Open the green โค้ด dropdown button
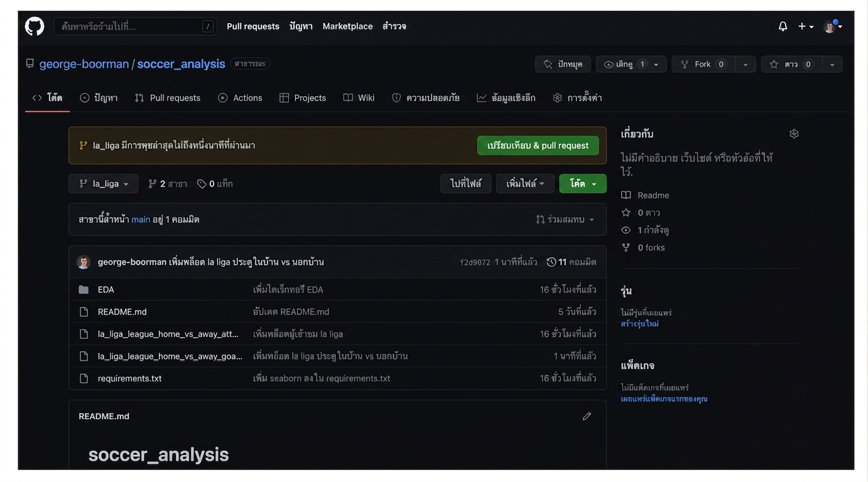This screenshot has height=482, width=868. click(x=583, y=184)
